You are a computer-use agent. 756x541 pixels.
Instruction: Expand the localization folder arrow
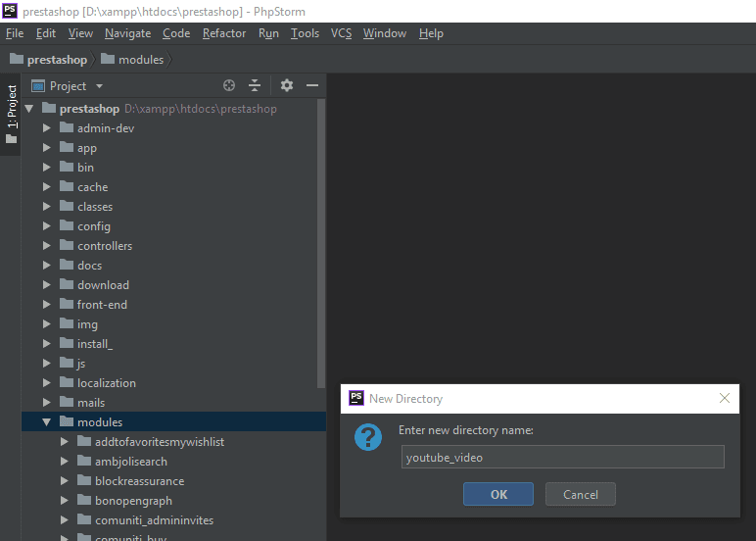click(47, 382)
